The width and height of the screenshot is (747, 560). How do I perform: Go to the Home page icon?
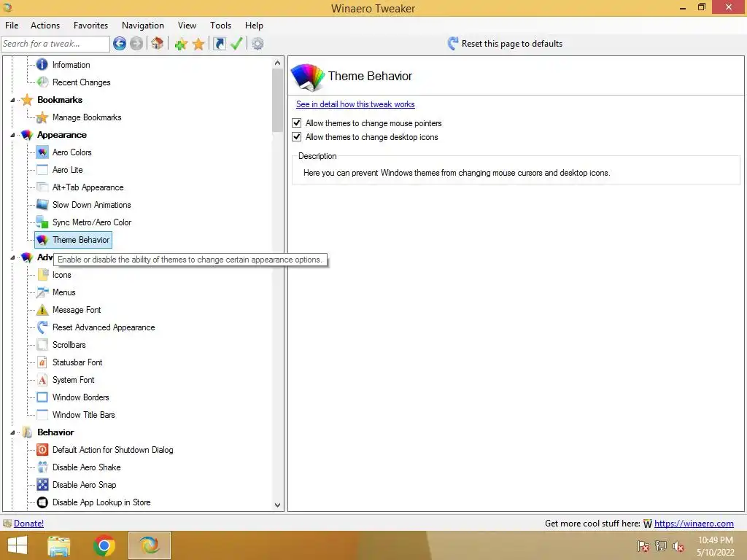[x=158, y=43]
